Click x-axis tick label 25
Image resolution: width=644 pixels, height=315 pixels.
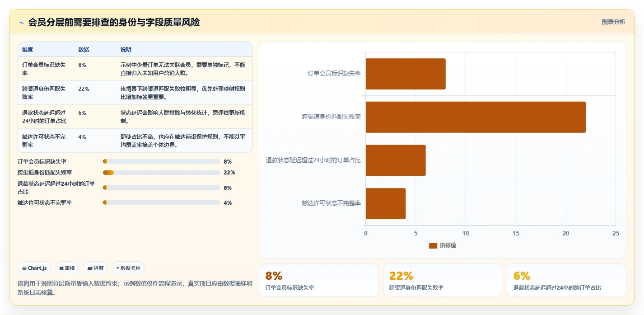click(616, 233)
